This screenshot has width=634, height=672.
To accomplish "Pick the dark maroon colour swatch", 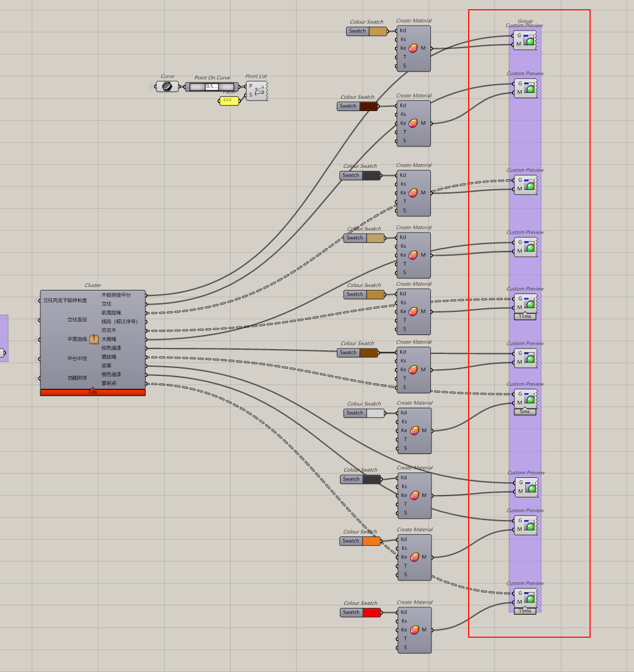I will click(369, 106).
